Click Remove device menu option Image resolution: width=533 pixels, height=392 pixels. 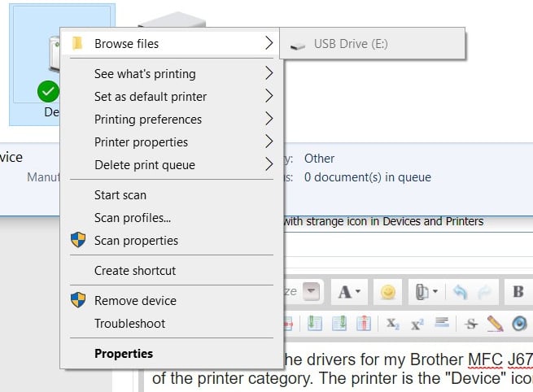click(135, 301)
